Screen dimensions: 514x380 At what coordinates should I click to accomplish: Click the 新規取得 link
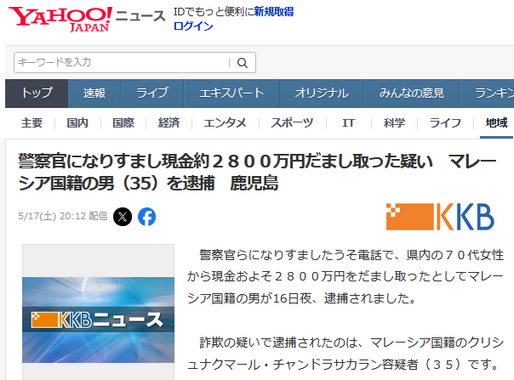[x=274, y=12]
